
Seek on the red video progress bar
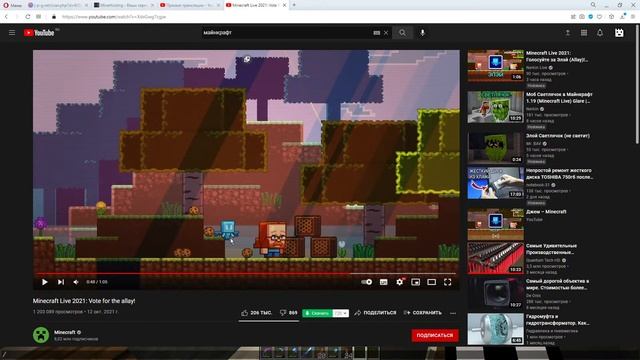tap(246, 273)
